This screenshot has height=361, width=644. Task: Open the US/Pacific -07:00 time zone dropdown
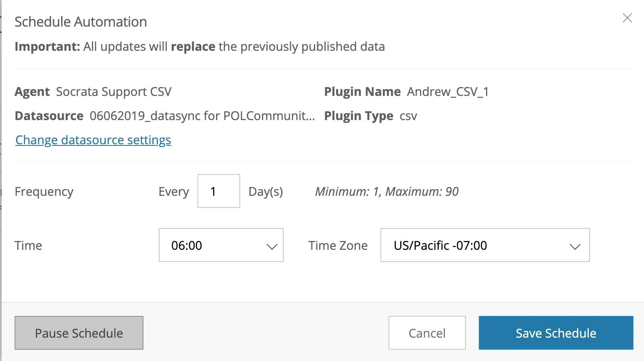485,245
